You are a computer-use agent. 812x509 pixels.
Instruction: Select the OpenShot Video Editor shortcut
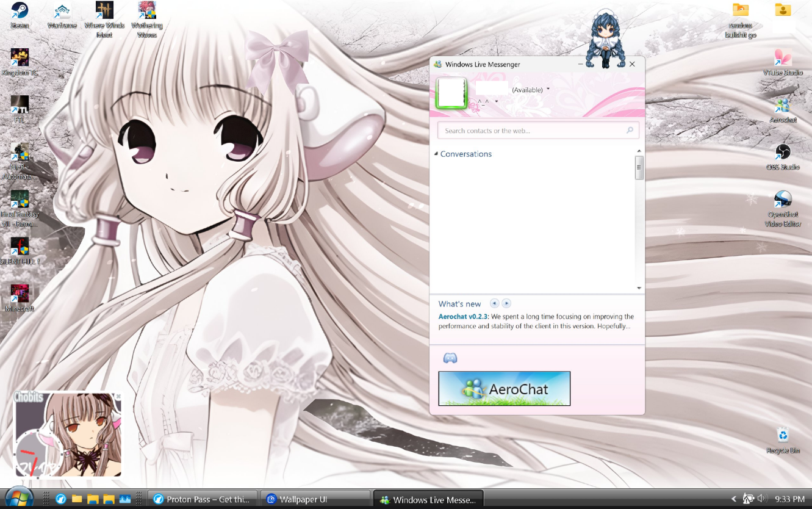[783, 208]
